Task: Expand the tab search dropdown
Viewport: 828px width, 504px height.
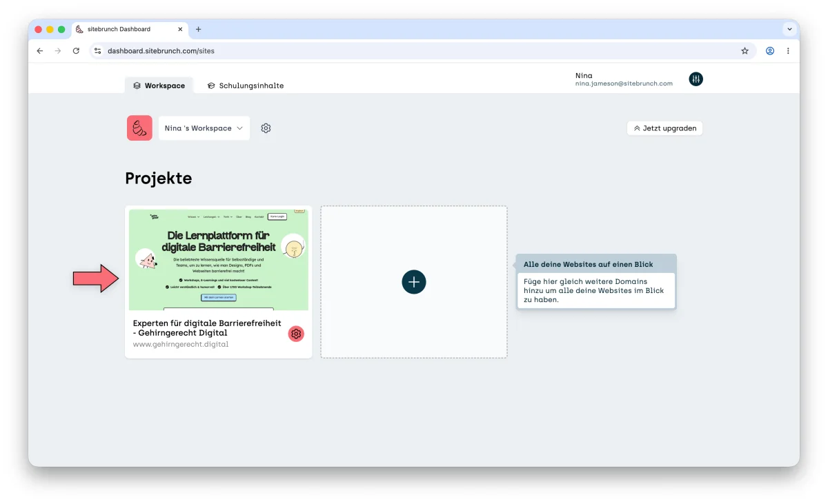Action: 789,29
